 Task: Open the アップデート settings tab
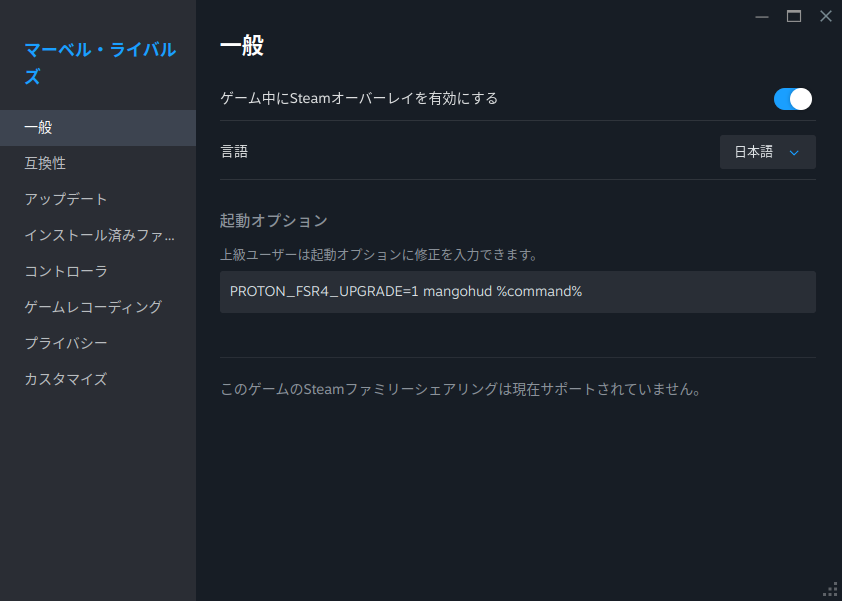tap(60, 199)
